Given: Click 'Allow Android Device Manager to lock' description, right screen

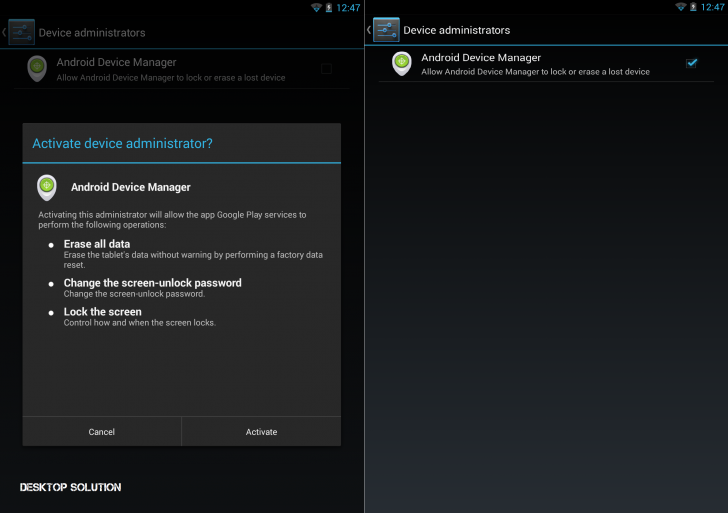Looking at the screenshot, I should 535,71.
